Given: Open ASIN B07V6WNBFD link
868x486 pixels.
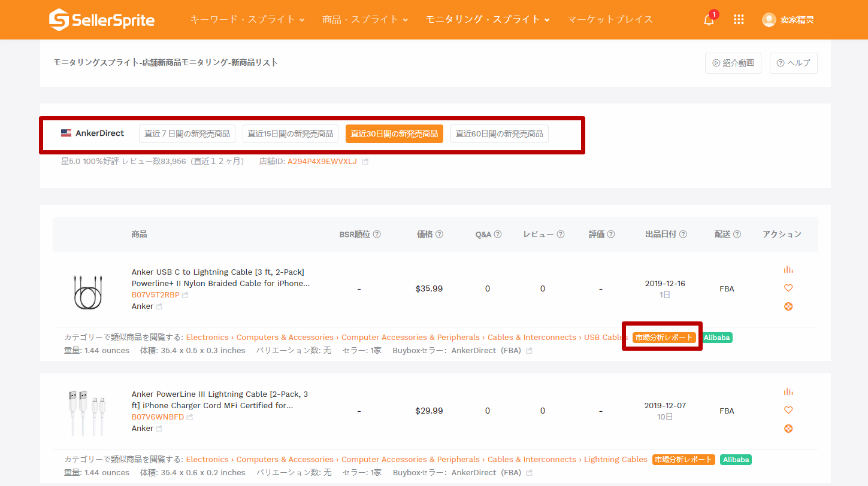Looking at the screenshot, I should (x=158, y=417).
